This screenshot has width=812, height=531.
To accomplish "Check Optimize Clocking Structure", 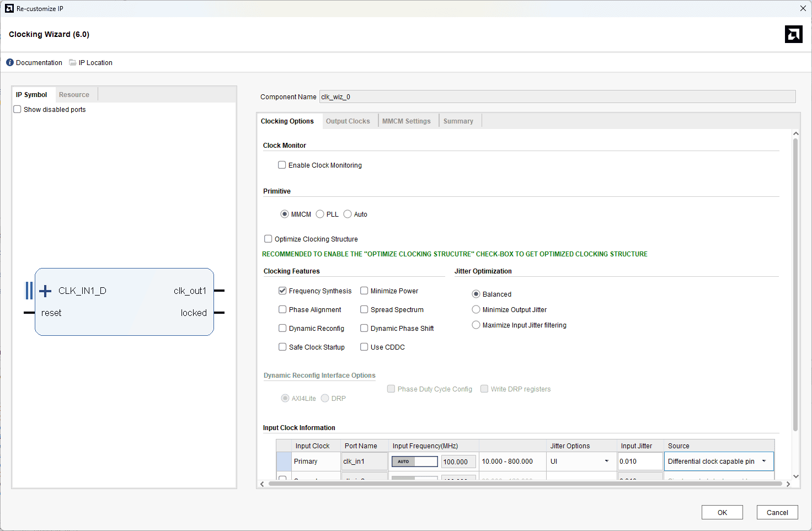I will tap(268, 239).
